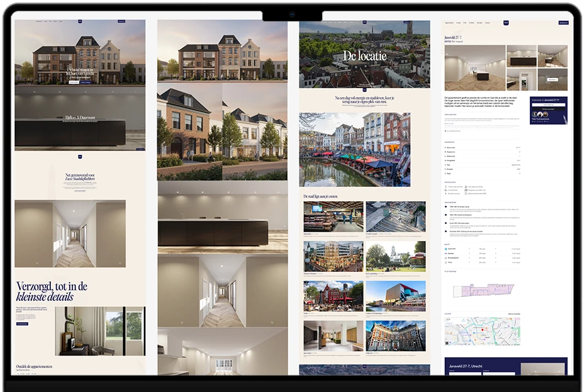
Task: Open the kitchen photo thumbnail in the gallery
Action: click(522, 56)
